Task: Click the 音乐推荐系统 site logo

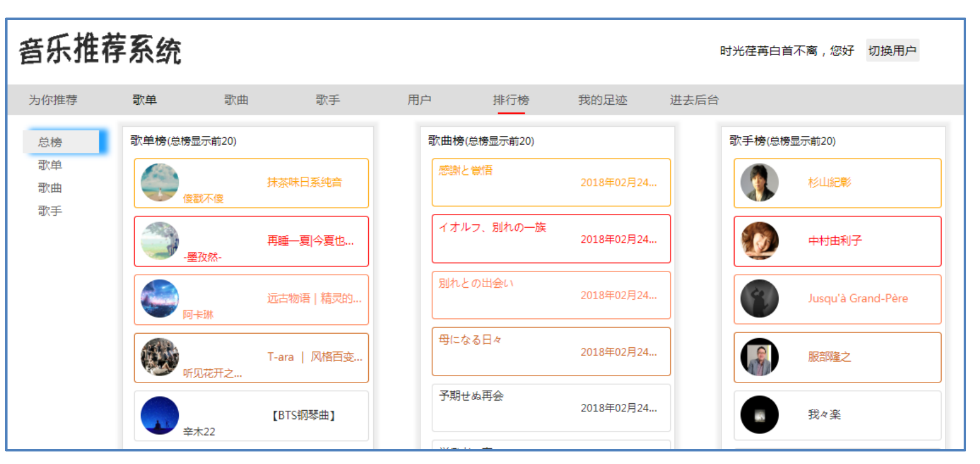Action: 100,50
